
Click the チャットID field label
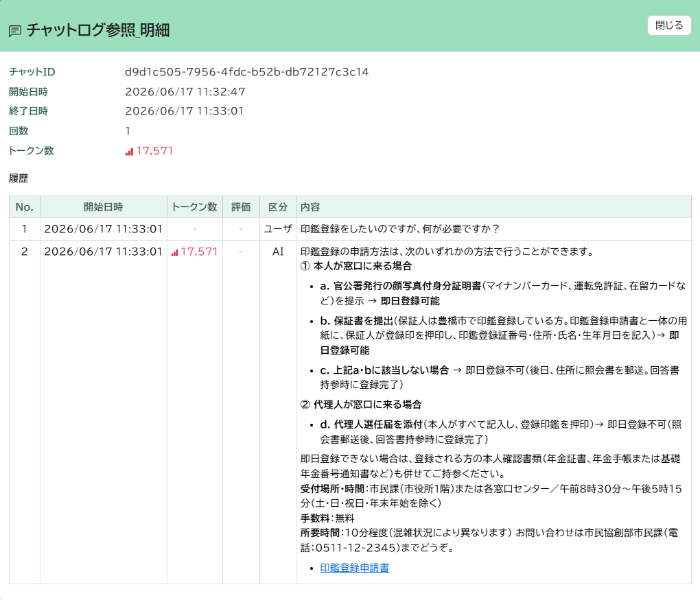point(32,72)
